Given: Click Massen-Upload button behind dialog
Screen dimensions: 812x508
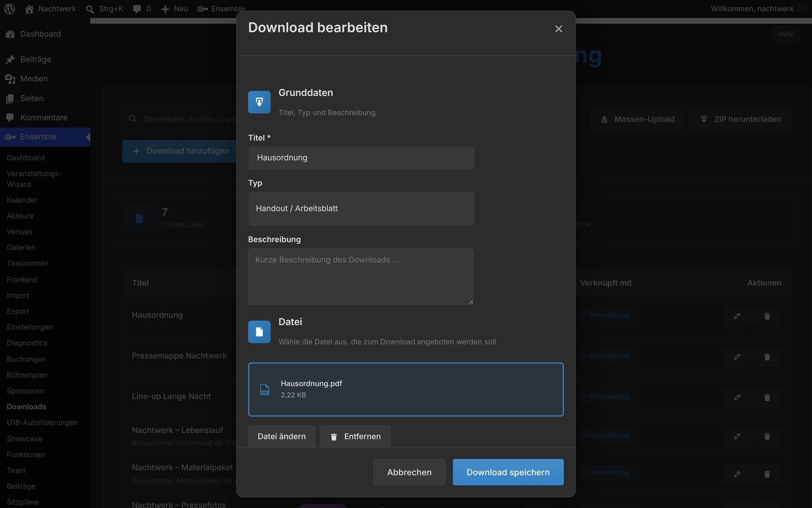Looking at the screenshot, I should click(x=637, y=119).
